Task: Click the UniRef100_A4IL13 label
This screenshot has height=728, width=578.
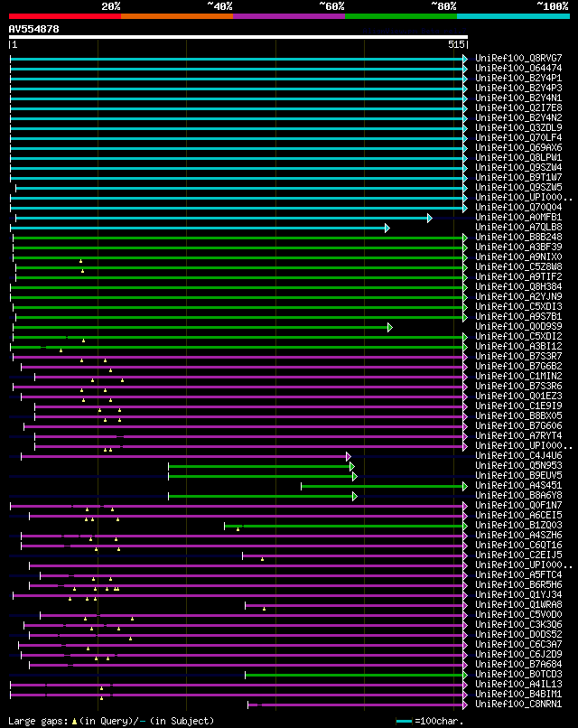Action: click(x=518, y=685)
